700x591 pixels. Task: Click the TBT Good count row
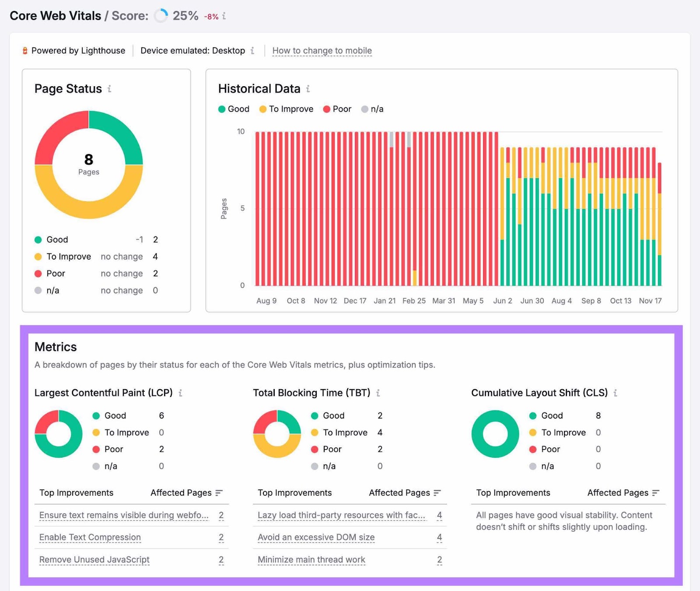[x=347, y=415]
